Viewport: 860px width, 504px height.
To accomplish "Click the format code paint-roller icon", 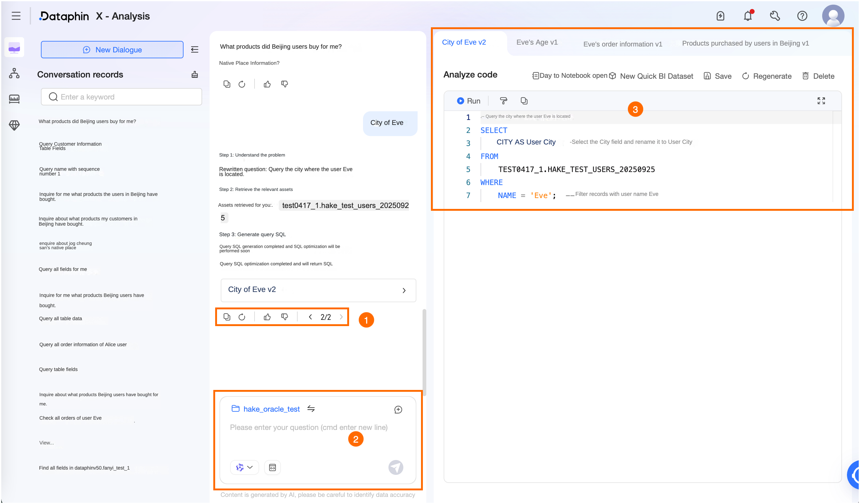I will [503, 101].
